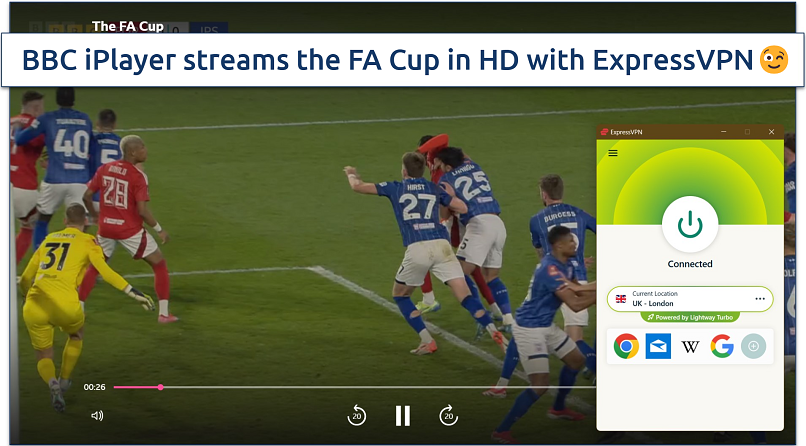Screen dimensions: 806x446
Task: Close the ExpressVPN window
Action: pos(771,132)
